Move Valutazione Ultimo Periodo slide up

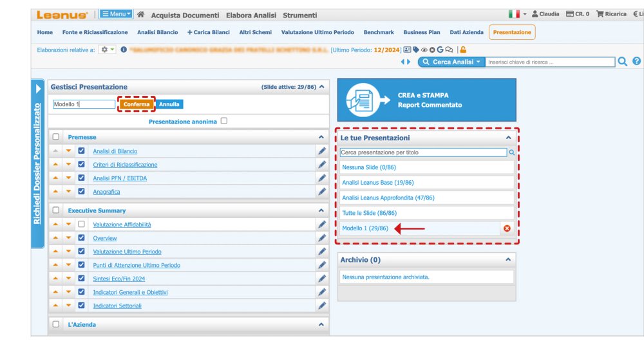[x=55, y=252]
